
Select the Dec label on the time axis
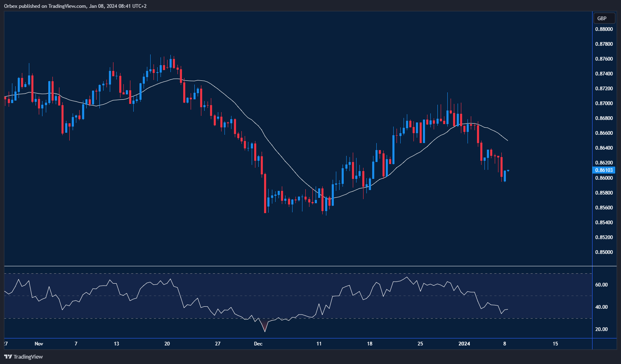click(x=259, y=343)
